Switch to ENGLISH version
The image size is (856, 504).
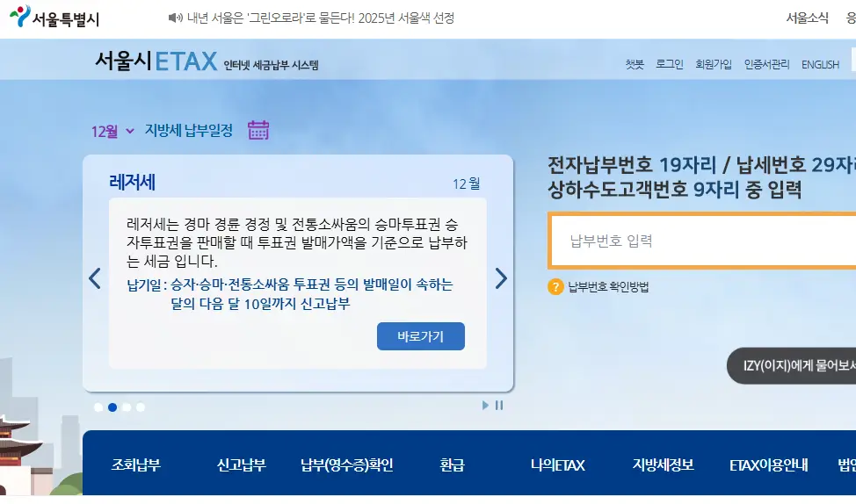[820, 64]
